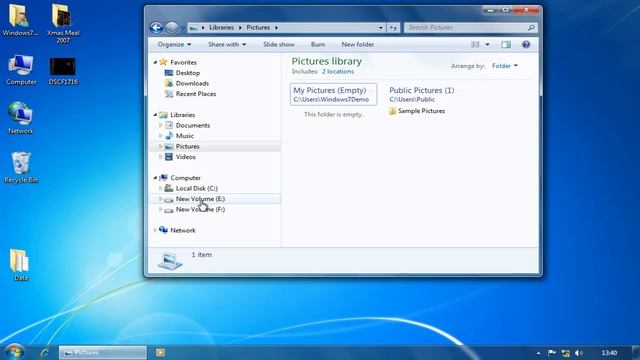Select Network in the navigation pane
Screen dimensions: 640x360
tap(182, 230)
